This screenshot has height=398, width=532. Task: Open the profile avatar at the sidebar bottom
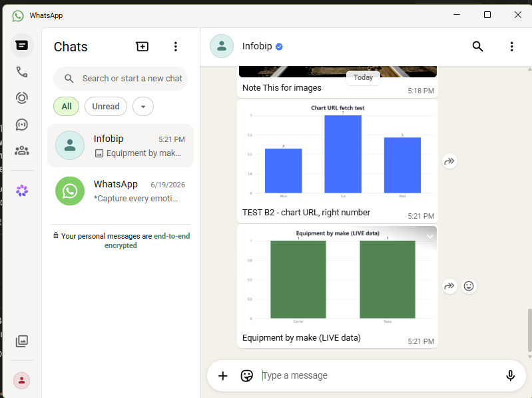(x=22, y=381)
